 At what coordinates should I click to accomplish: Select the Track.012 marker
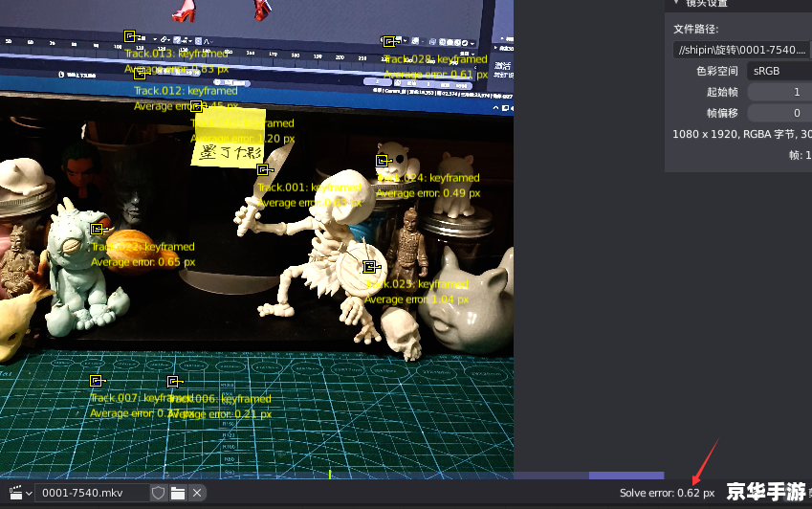pos(140,74)
